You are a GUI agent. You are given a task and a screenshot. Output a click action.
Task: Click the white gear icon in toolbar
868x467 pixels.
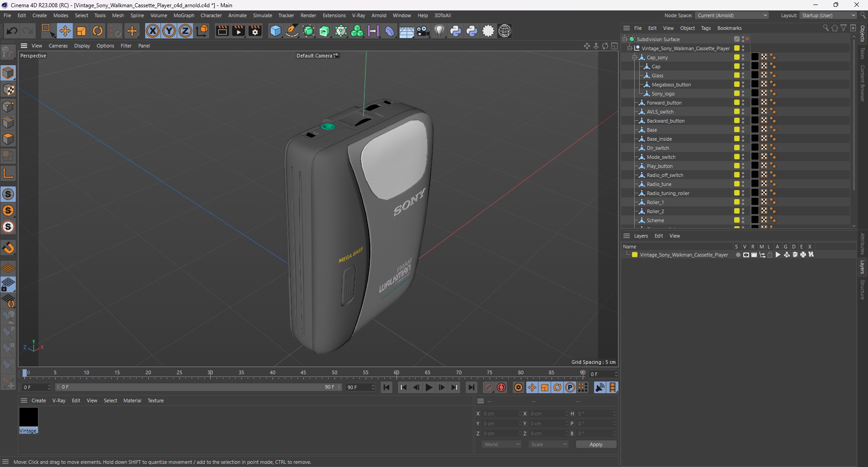click(x=488, y=31)
